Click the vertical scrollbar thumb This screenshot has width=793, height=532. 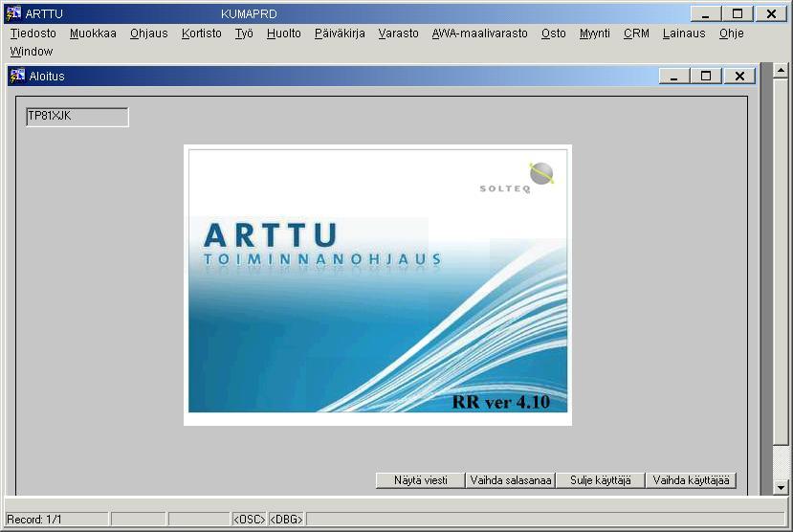(x=781, y=261)
